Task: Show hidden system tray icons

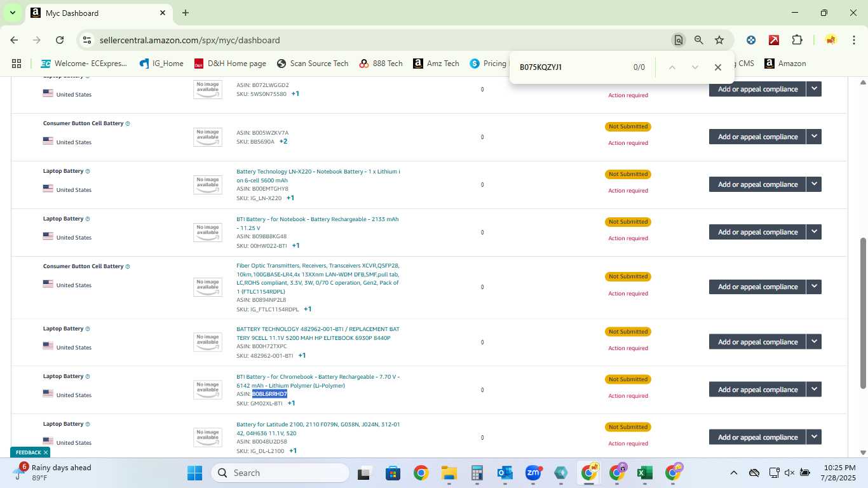Action: (x=734, y=473)
